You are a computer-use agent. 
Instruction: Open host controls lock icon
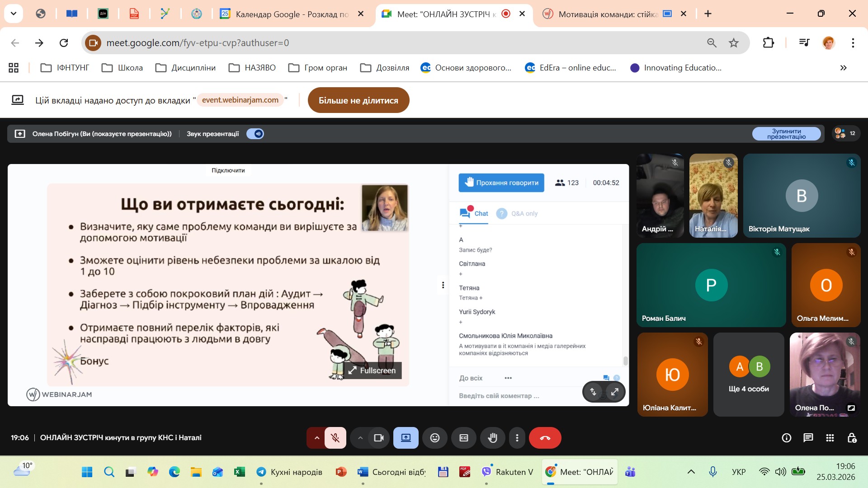pos(852,438)
